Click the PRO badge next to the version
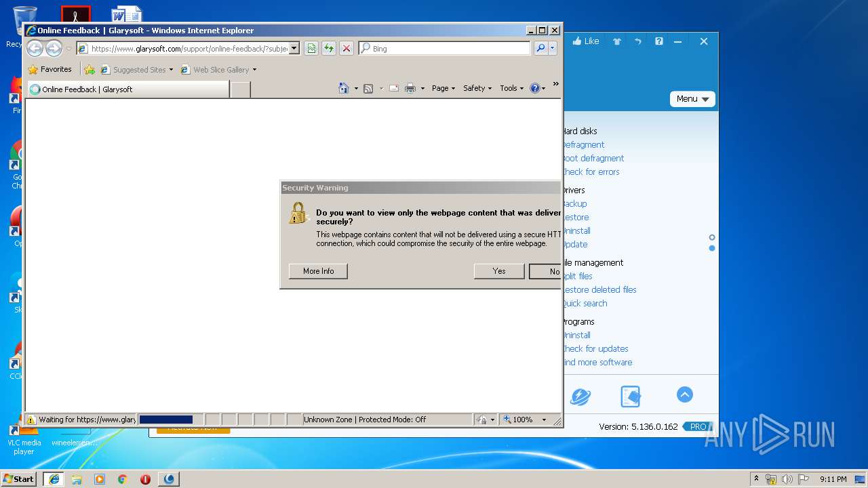Screen dimensions: 868x488 698,427
